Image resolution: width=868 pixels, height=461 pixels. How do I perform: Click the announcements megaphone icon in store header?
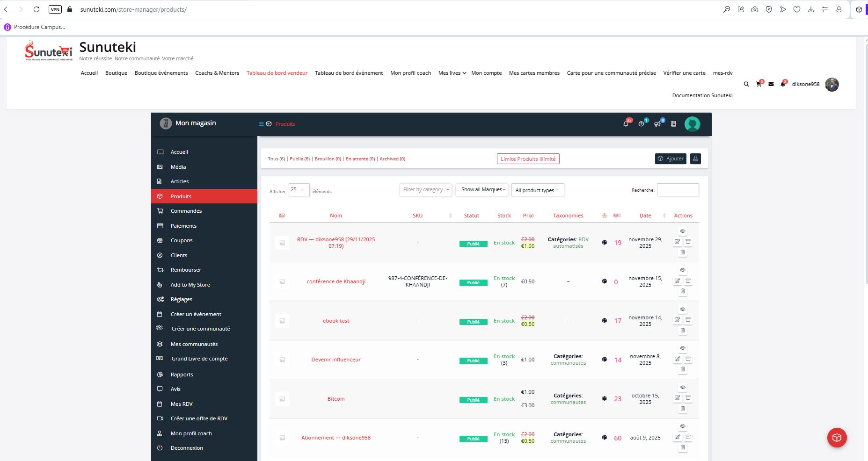(x=657, y=124)
